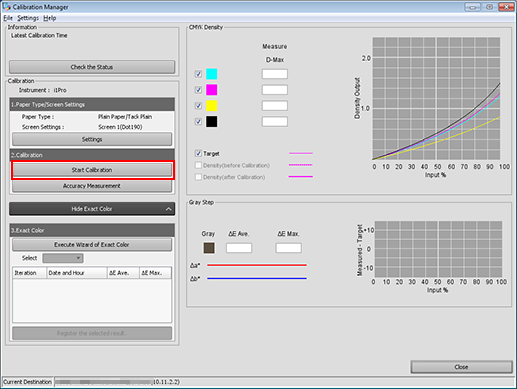Toggle the Target checkbox
This screenshot has width=517, height=389.
pyautogui.click(x=198, y=153)
